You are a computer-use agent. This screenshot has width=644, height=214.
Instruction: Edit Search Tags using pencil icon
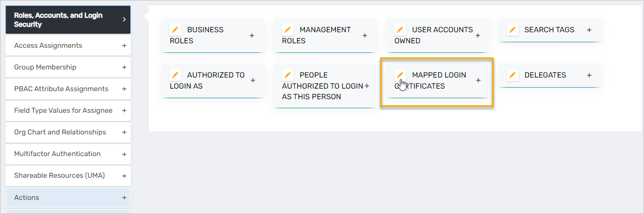pyautogui.click(x=512, y=30)
